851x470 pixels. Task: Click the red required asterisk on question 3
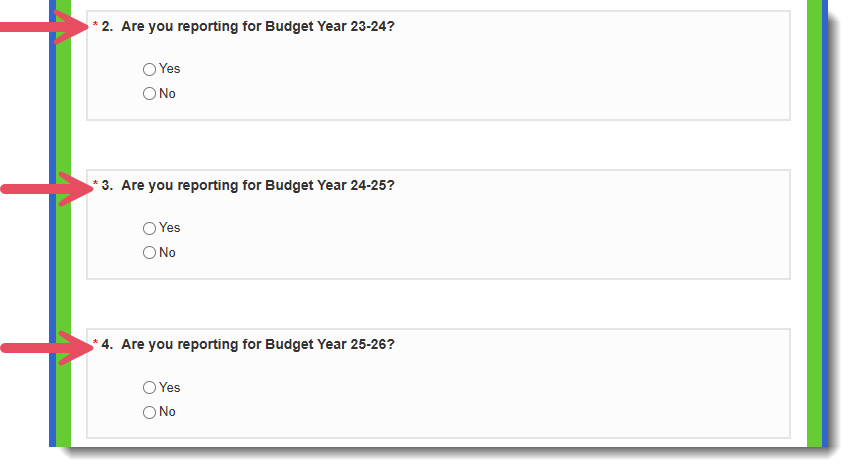(96, 183)
